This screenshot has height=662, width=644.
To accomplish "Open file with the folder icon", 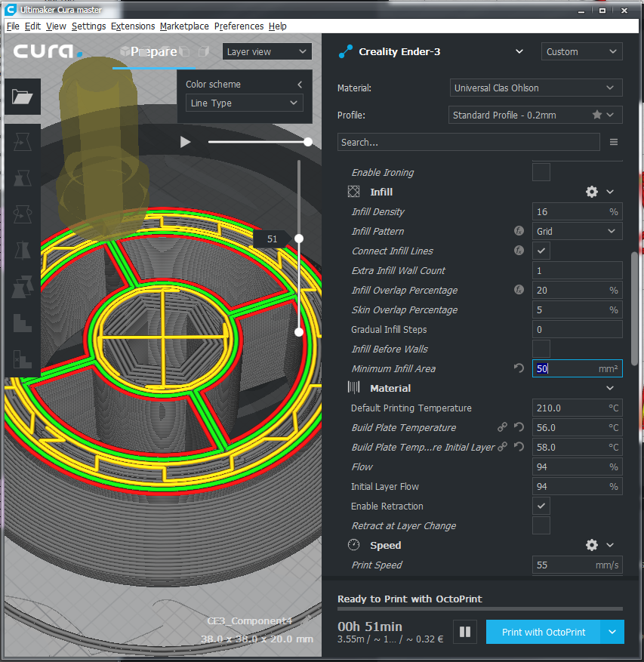I will point(23,97).
